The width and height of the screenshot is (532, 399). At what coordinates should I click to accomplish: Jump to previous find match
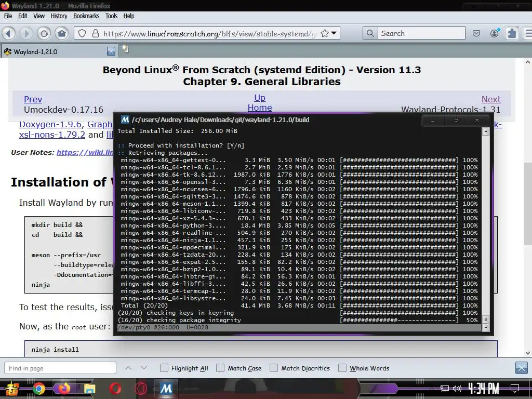coord(128,368)
